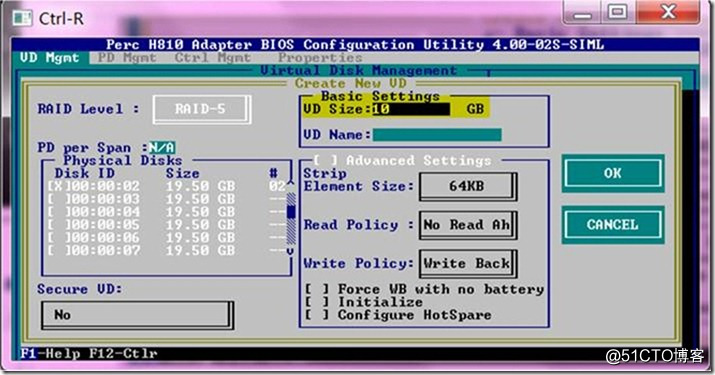This screenshot has width=715, height=375.
Task: Click the CANCEL button
Action: click(x=613, y=225)
